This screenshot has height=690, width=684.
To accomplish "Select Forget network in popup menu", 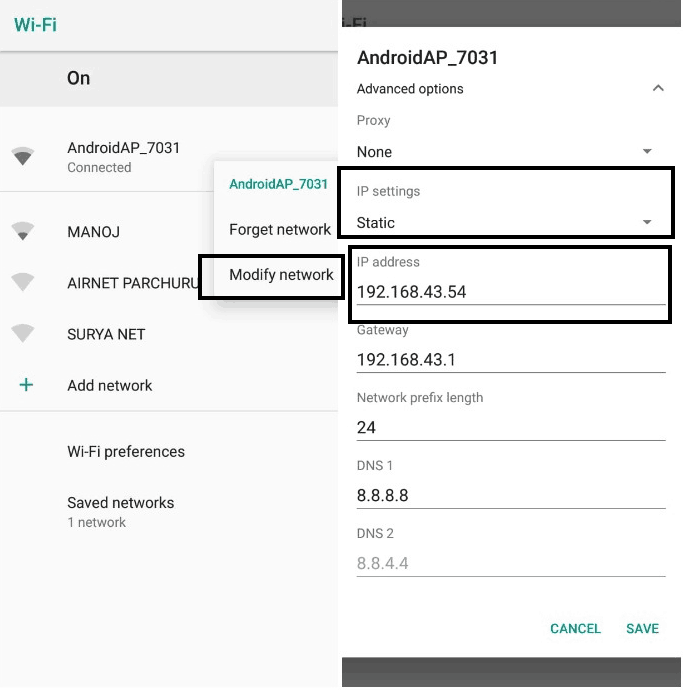I will (280, 229).
